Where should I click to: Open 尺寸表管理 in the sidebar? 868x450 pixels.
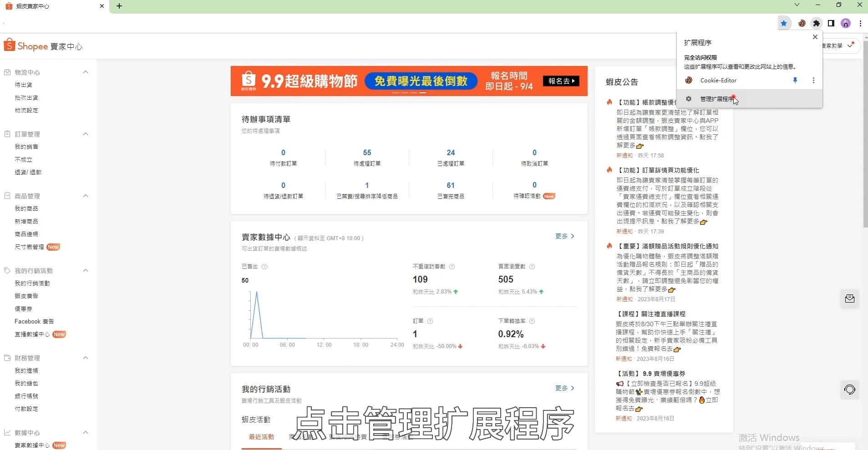coord(29,247)
